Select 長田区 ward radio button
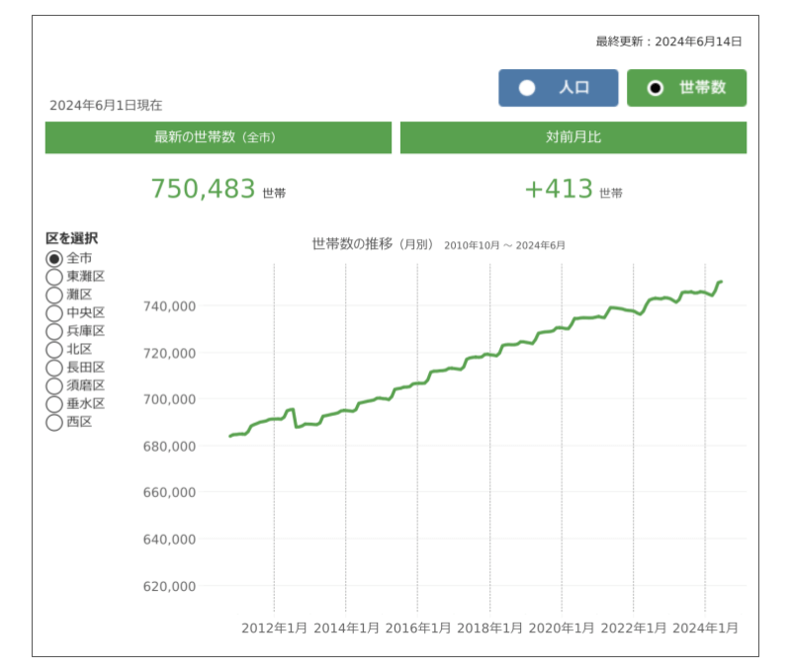The height and width of the screenshot is (672, 791). pos(54,368)
